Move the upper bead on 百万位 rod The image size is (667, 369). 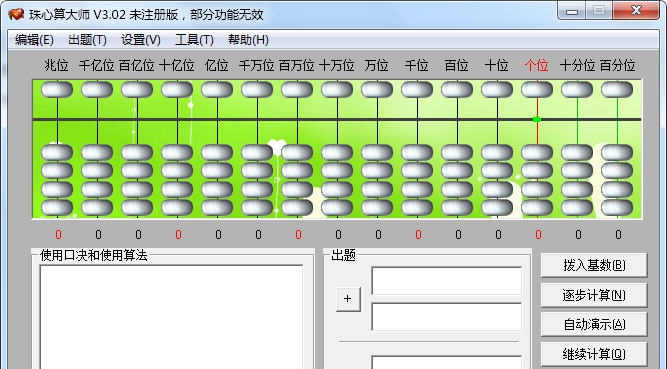tap(297, 90)
